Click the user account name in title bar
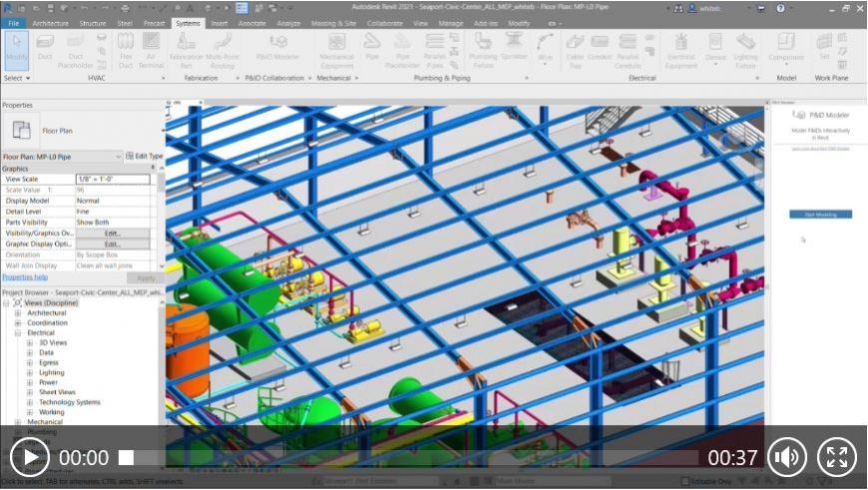The image size is (868, 490). pos(709,8)
